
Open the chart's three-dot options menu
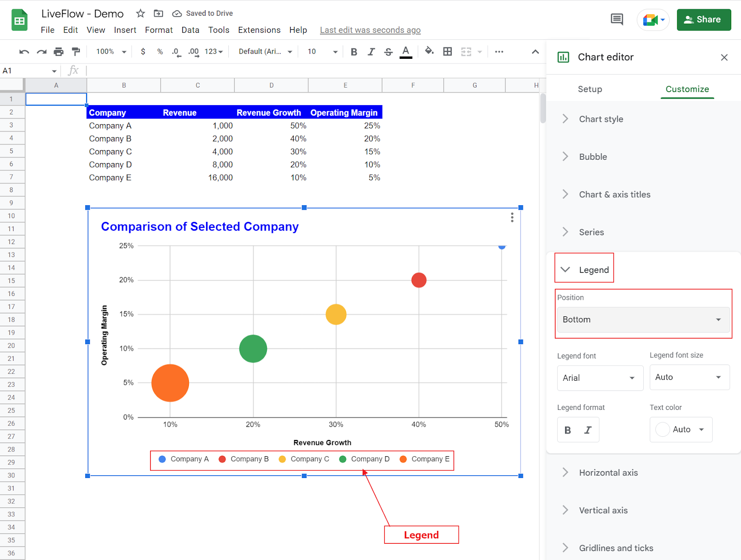pos(512,218)
